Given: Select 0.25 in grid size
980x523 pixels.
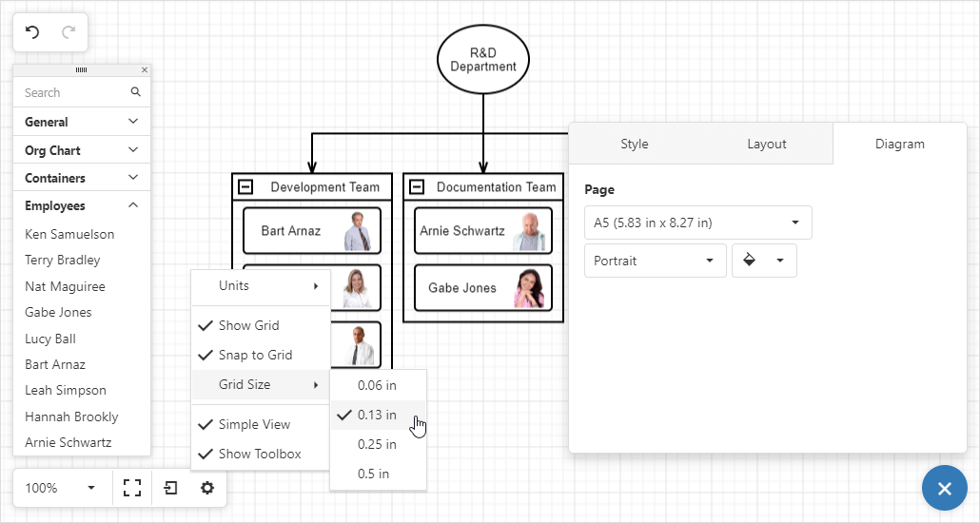Looking at the screenshot, I should coord(378,444).
